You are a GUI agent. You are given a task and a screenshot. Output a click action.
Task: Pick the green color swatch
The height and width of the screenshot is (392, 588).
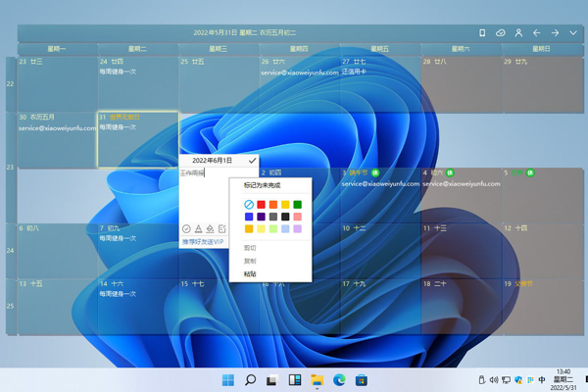coord(297,205)
